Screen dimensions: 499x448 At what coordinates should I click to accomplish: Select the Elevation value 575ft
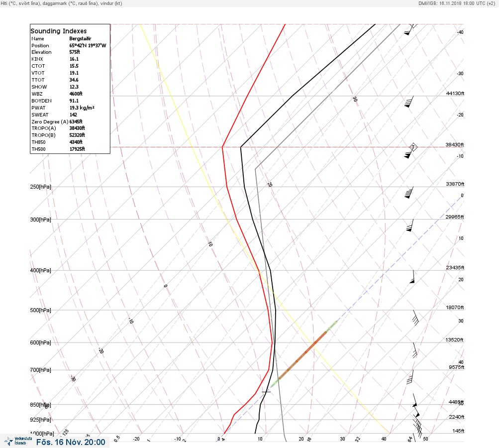75,52
